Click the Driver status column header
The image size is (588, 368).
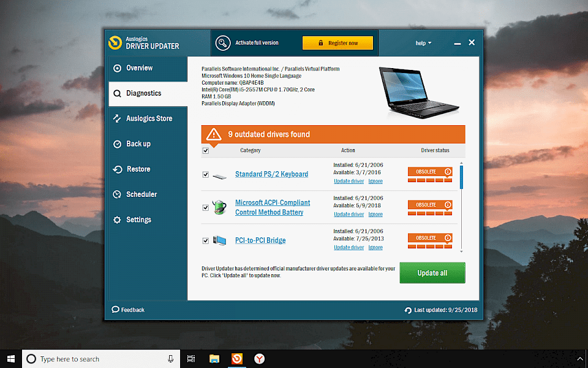[435, 150]
